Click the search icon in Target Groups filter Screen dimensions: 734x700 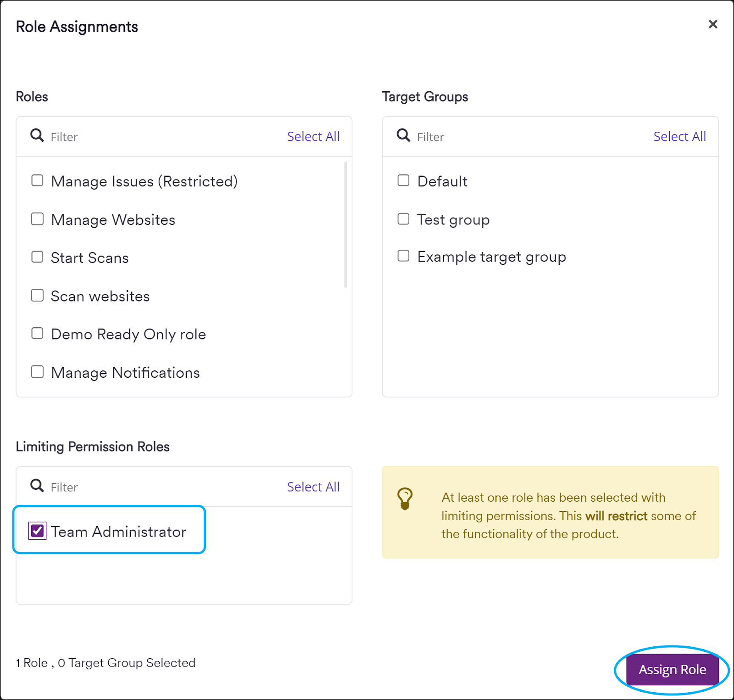click(x=403, y=135)
